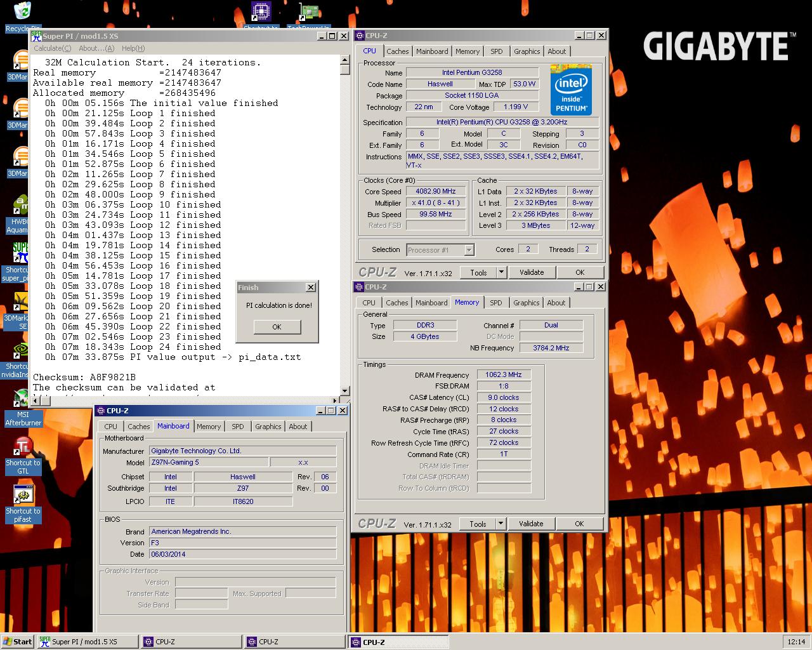This screenshot has width=812, height=650.
Task: Open the MSI Afterburner desktop shortcut
Action: click(23, 408)
